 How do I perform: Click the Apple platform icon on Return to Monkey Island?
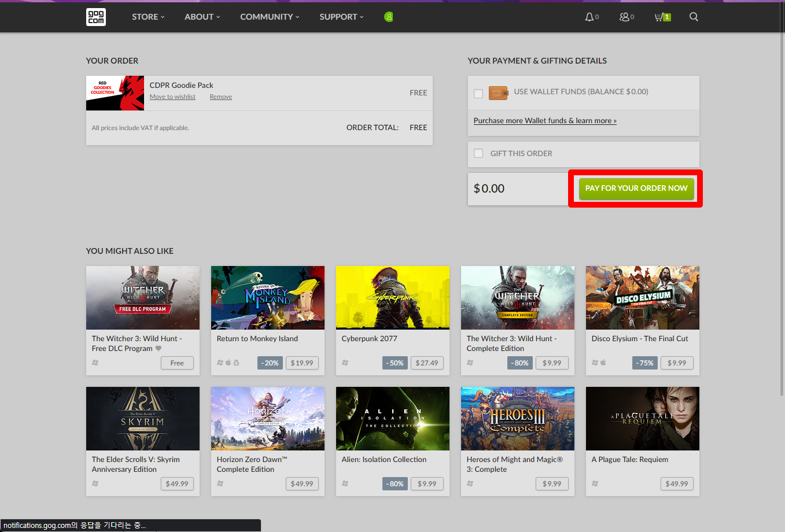[228, 363]
